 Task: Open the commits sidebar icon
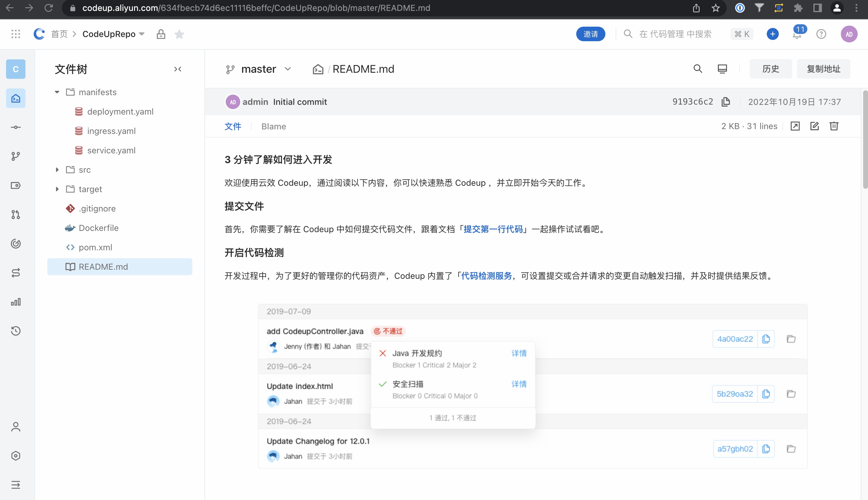point(16,127)
